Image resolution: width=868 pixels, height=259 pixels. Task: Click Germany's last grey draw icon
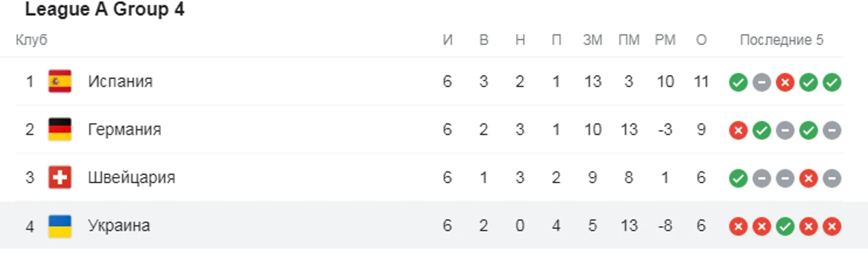tap(832, 130)
